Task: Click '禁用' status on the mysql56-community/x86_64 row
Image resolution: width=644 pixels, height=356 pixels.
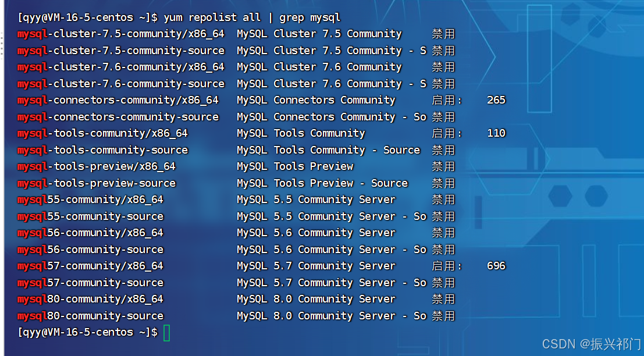Action: point(443,233)
